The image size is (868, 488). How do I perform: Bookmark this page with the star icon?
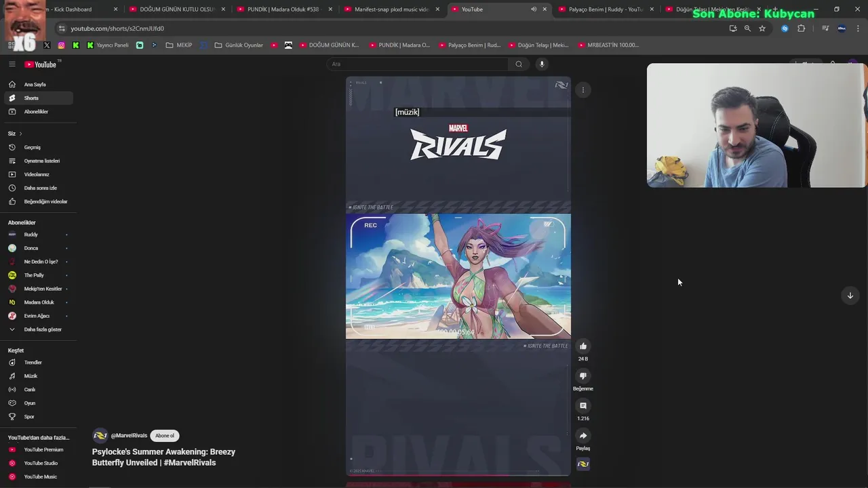pos(762,28)
